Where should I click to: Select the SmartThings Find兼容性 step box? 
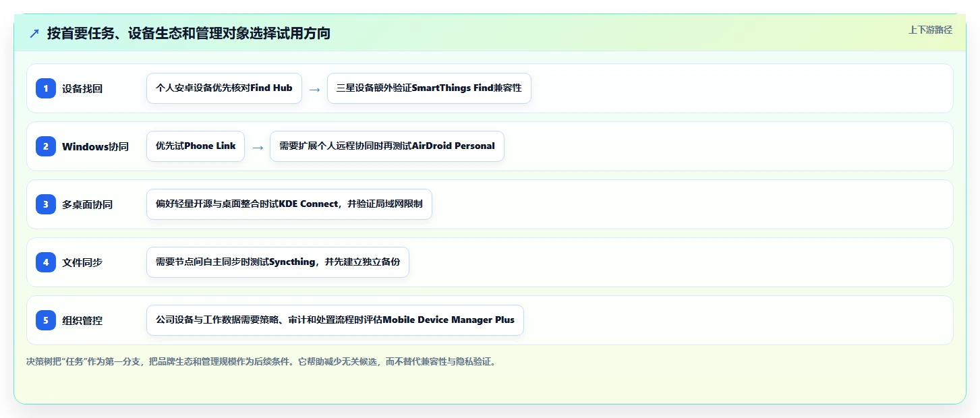pyautogui.click(x=429, y=88)
